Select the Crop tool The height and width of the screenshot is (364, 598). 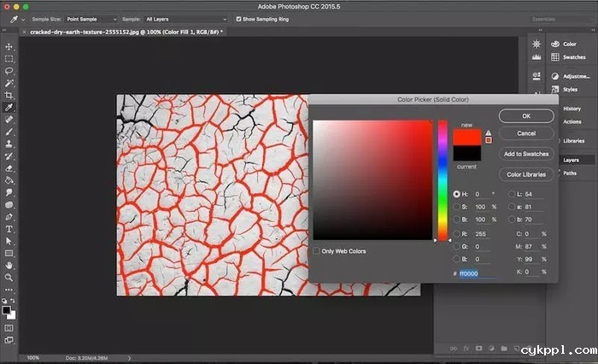(9, 96)
